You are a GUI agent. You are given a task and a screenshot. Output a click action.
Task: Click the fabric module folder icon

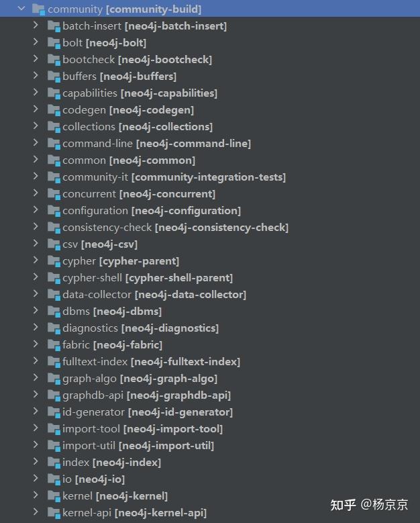coord(54,345)
